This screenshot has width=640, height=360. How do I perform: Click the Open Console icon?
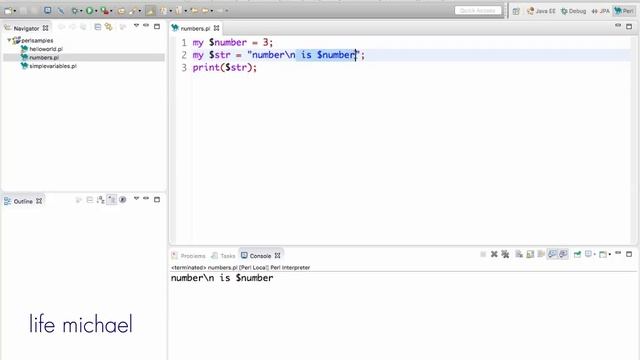603,254
